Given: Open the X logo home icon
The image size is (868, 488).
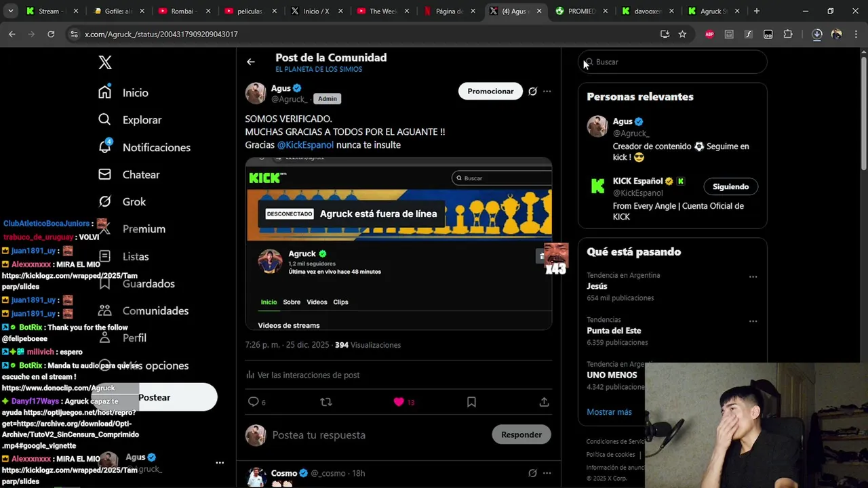Looking at the screenshot, I should click(105, 62).
